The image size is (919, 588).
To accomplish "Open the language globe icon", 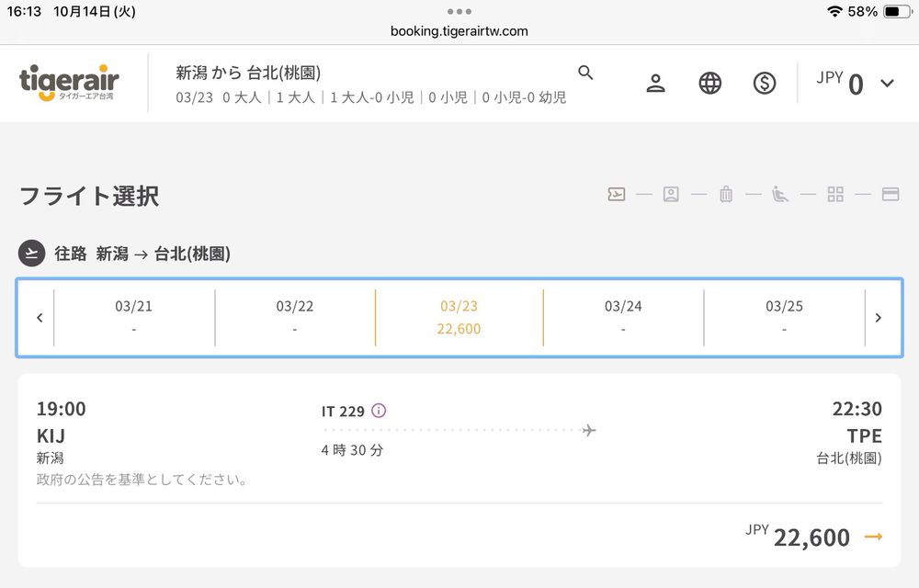I will pyautogui.click(x=709, y=84).
